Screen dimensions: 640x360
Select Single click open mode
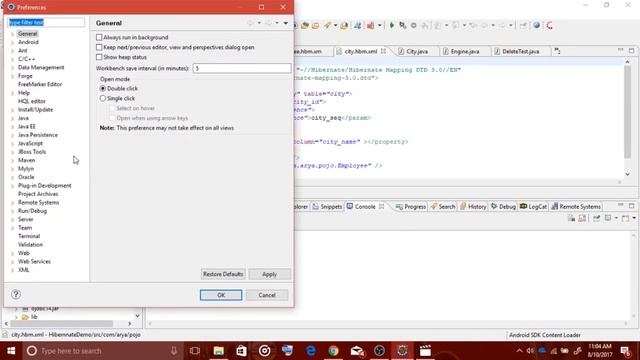[x=103, y=98]
